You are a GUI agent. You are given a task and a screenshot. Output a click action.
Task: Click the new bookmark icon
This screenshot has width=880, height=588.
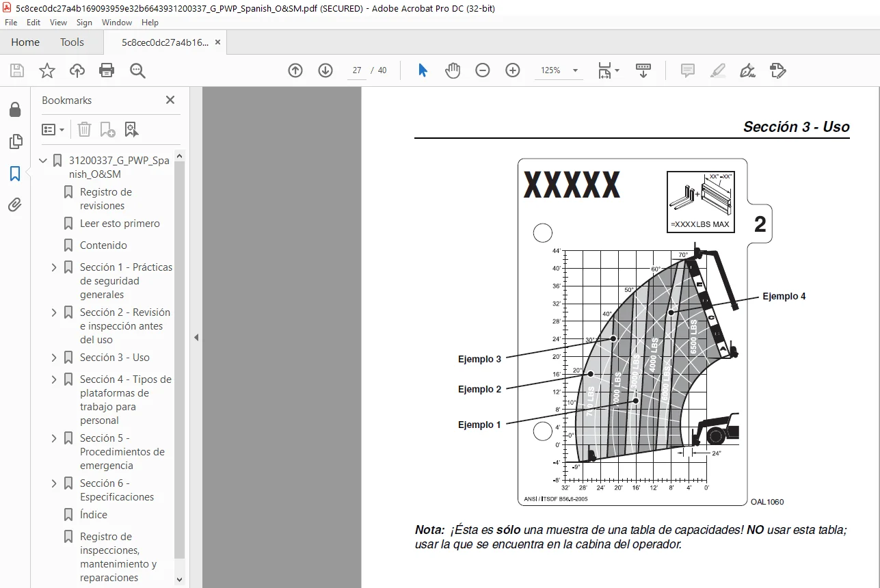click(x=107, y=129)
